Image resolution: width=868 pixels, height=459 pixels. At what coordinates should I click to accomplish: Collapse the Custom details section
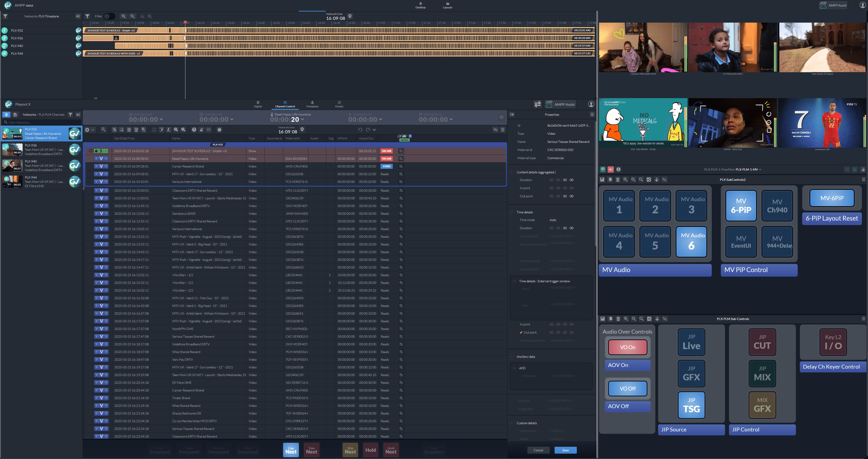point(511,423)
